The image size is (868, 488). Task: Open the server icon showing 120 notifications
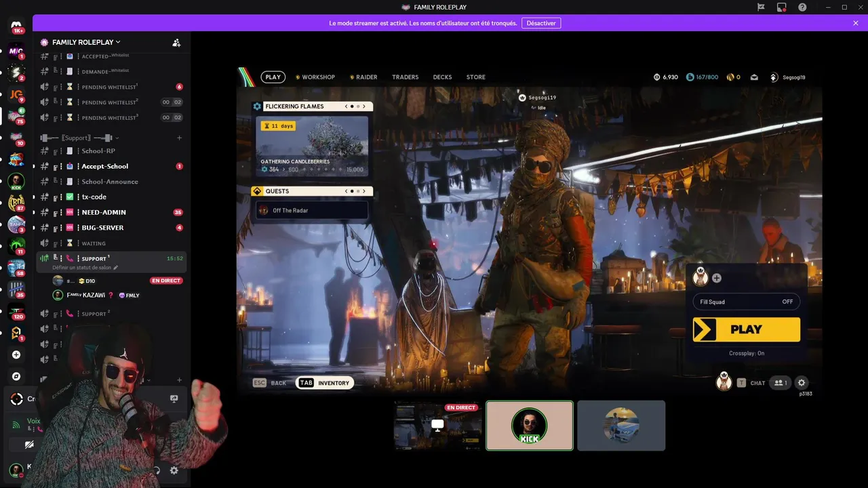[x=16, y=311]
